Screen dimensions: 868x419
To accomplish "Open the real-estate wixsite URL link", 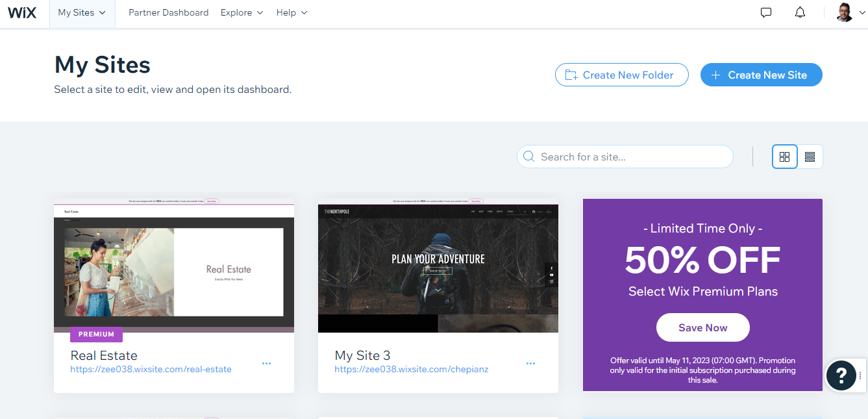I will (151, 369).
